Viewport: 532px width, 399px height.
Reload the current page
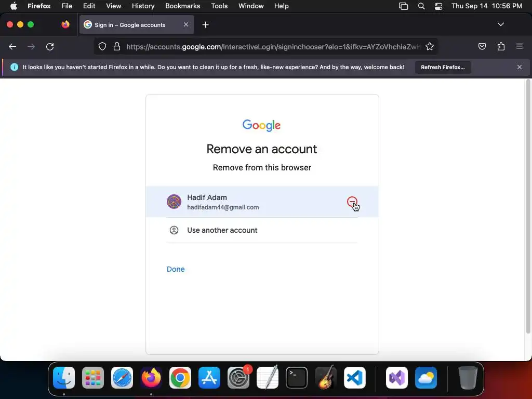click(50, 46)
